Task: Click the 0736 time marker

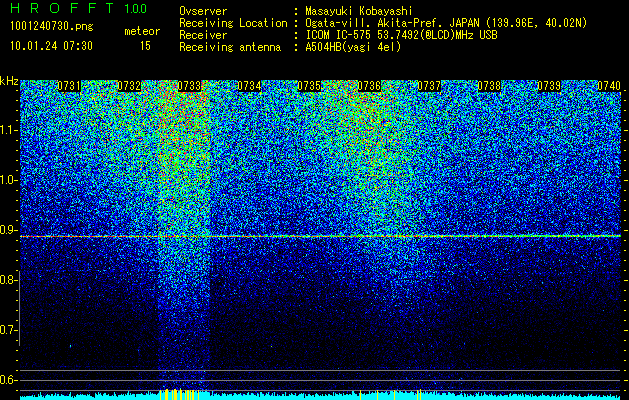Action: point(369,86)
